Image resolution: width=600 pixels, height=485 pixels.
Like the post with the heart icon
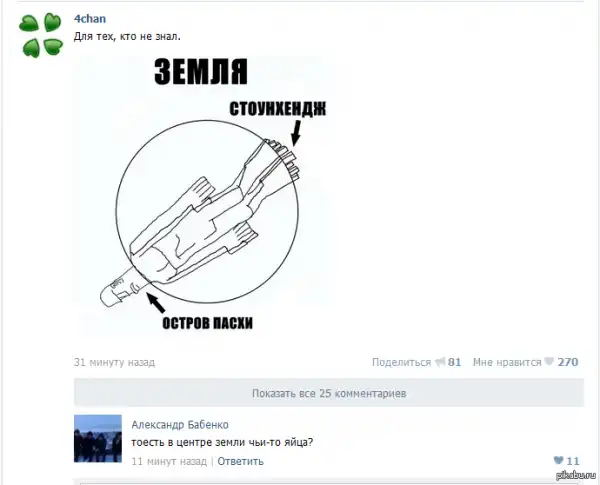tap(549, 361)
